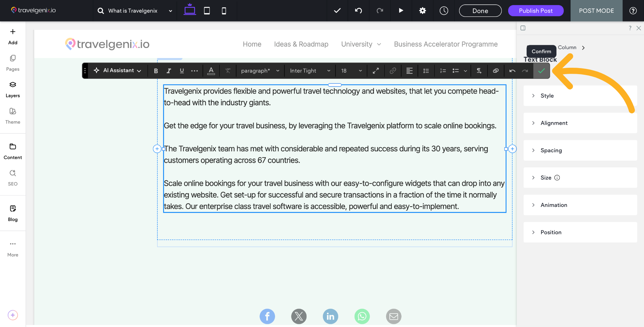The height and width of the screenshot is (327, 644).
Task: Switch to tablet preview mode
Action: [207, 10]
